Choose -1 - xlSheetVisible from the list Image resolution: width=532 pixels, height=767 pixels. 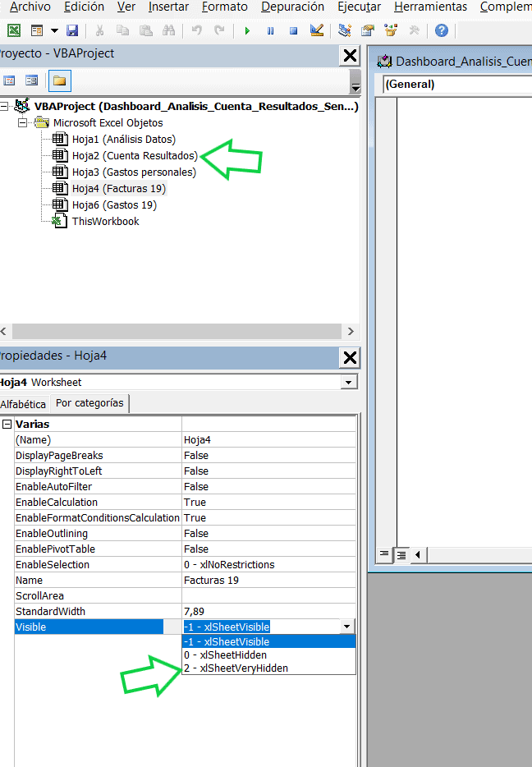(269, 641)
